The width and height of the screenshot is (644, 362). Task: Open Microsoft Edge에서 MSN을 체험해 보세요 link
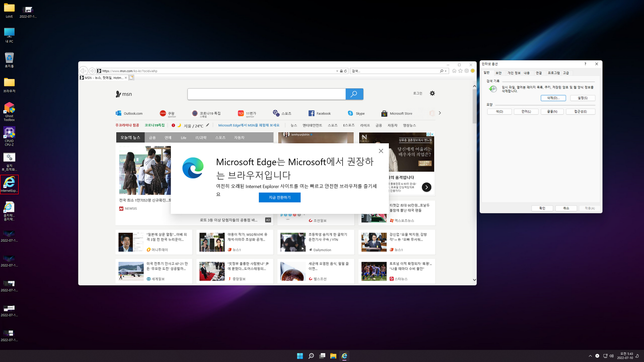[249, 125]
